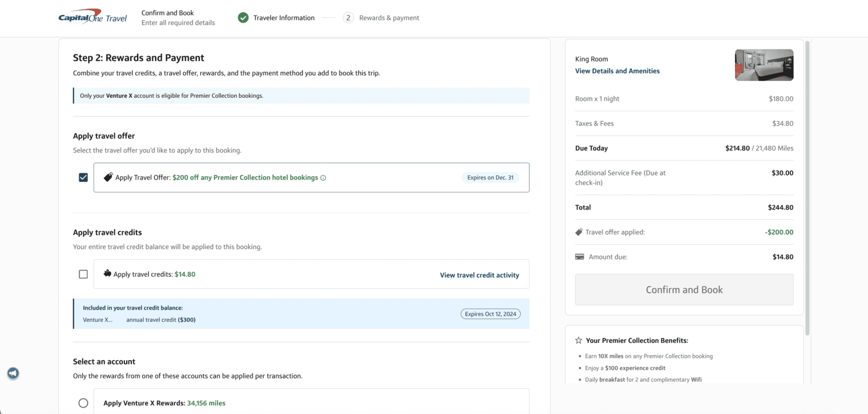Click the green Traveler Information checkmark icon
868x414 pixels.
point(243,18)
